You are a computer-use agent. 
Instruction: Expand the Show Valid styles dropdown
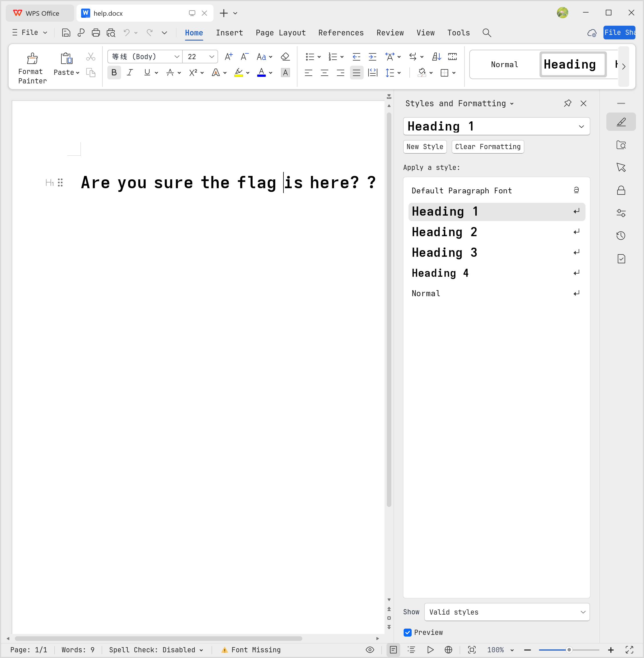(582, 612)
